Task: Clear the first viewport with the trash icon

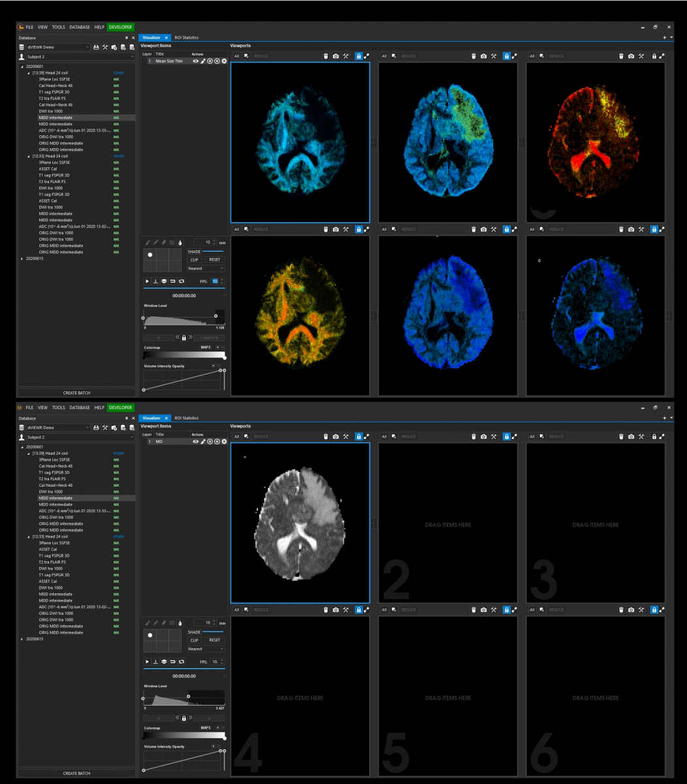Action: click(326, 56)
